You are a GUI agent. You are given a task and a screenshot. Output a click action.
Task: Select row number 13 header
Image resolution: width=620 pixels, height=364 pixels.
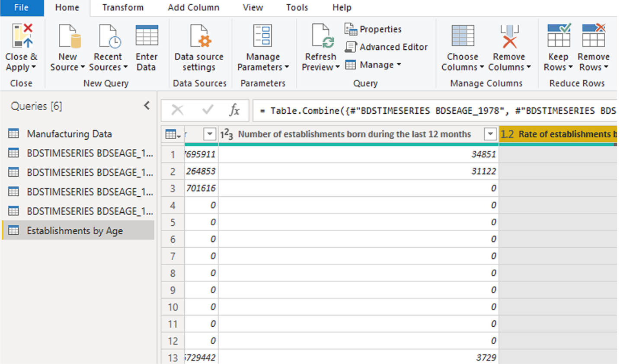173,358
